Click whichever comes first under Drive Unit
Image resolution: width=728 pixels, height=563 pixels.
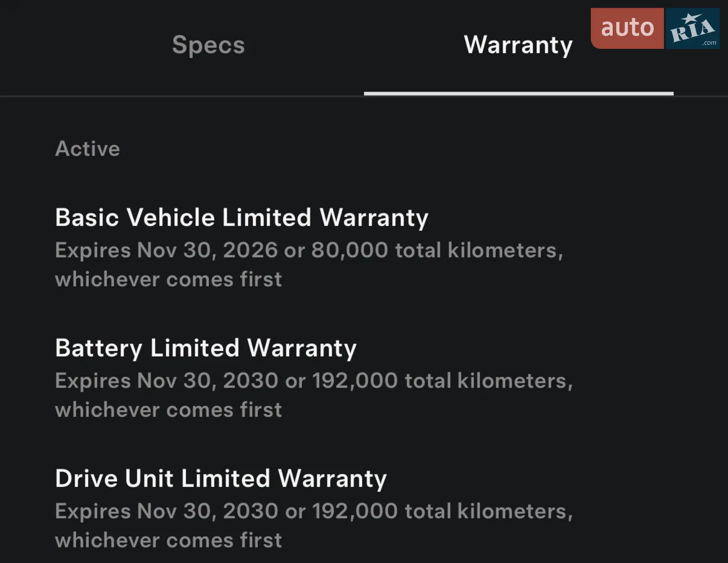[x=168, y=540]
